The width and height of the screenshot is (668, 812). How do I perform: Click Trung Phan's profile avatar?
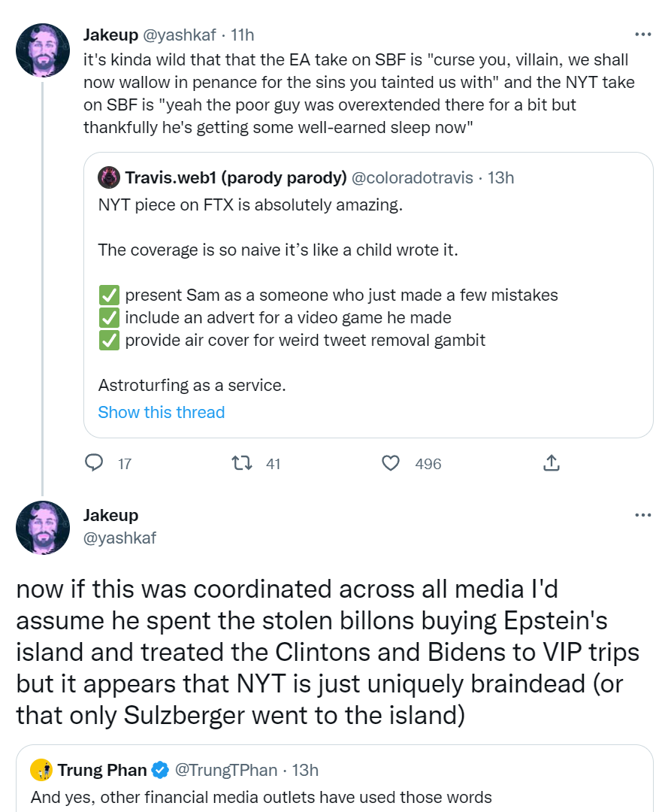(x=41, y=770)
